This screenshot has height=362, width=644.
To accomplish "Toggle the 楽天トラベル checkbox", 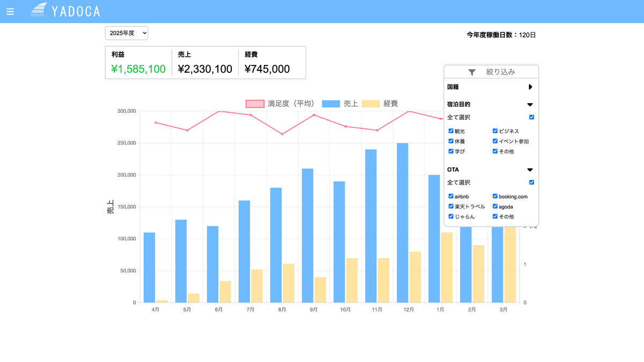I will (x=451, y=206).
